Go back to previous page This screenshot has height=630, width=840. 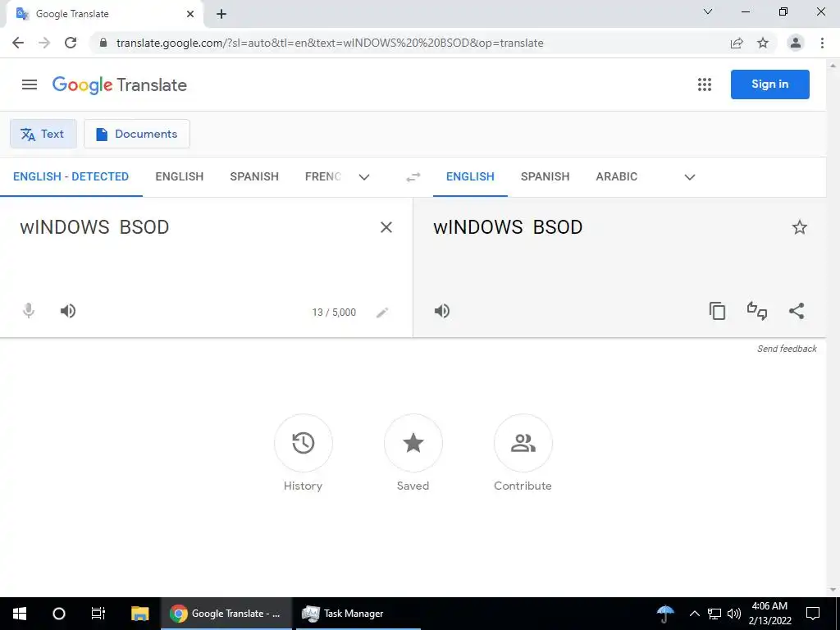coord(18,43)
